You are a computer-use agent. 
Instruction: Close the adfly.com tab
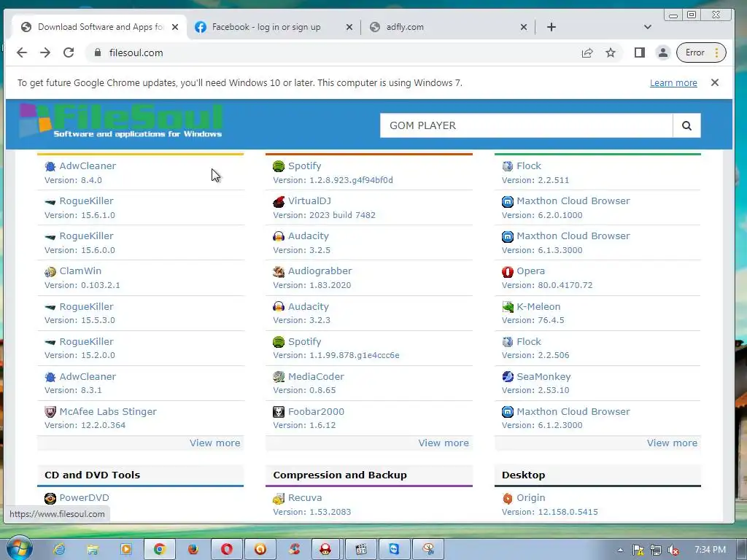524,27
